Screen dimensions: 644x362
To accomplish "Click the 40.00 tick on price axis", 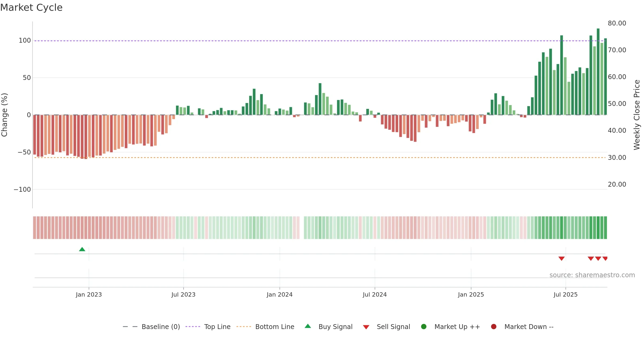I will click(x=617, y=131).
